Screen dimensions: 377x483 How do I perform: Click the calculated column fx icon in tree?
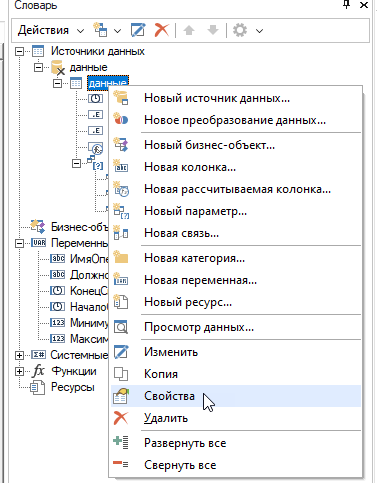pos(96,148)
